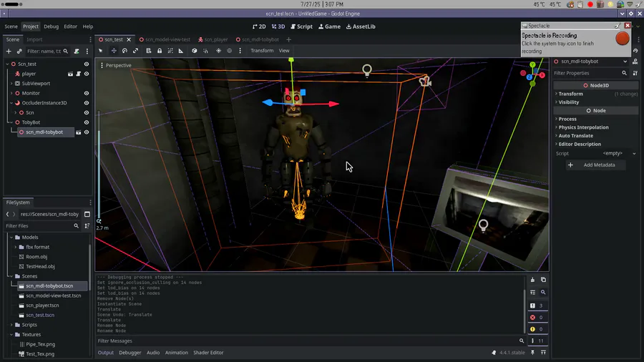
Task: Click the Add Metadata button
Action: (x=595, y=165)
